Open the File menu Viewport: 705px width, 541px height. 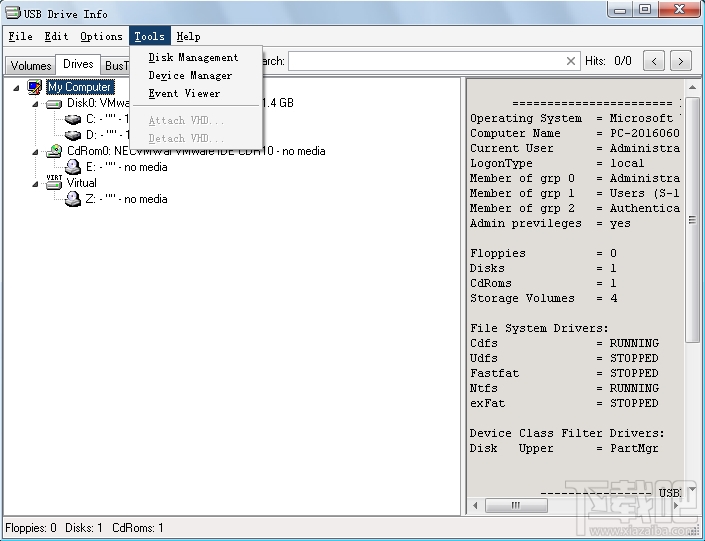(x=21, y=36)
